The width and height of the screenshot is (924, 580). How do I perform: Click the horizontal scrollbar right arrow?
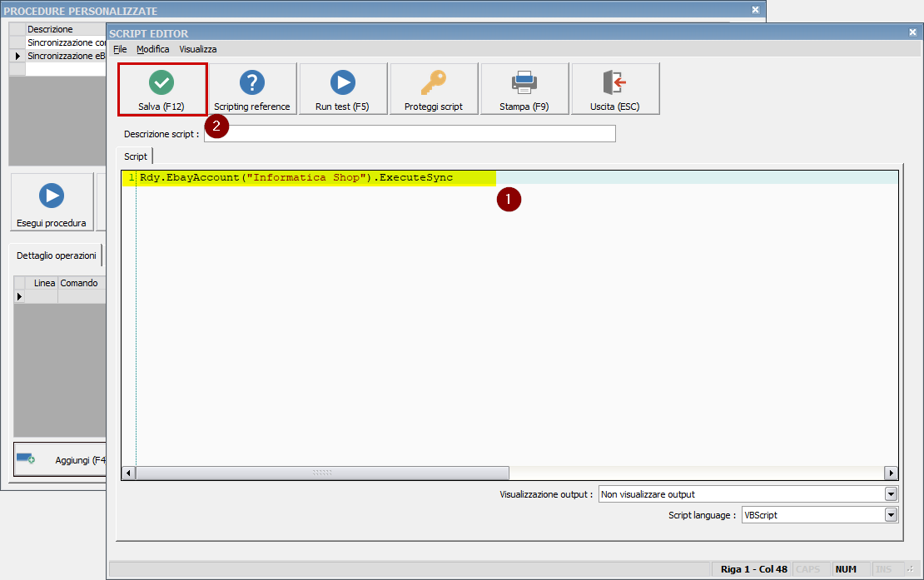pos(891,473)
